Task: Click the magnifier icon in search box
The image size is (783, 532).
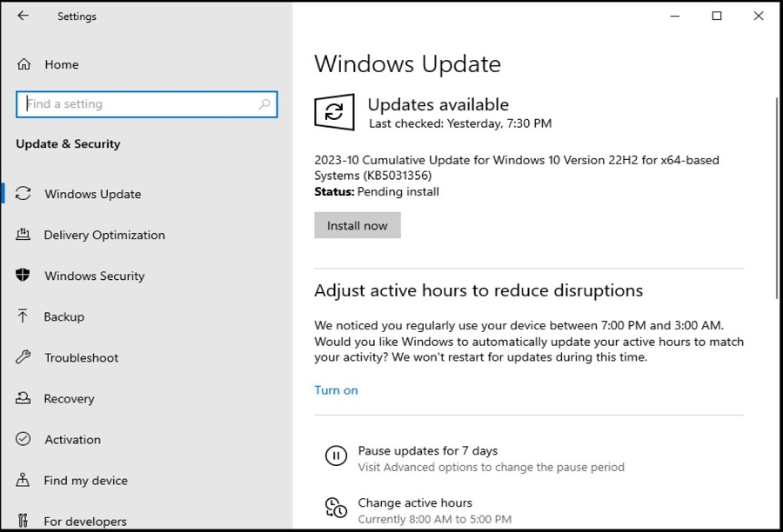Action: 264,103
